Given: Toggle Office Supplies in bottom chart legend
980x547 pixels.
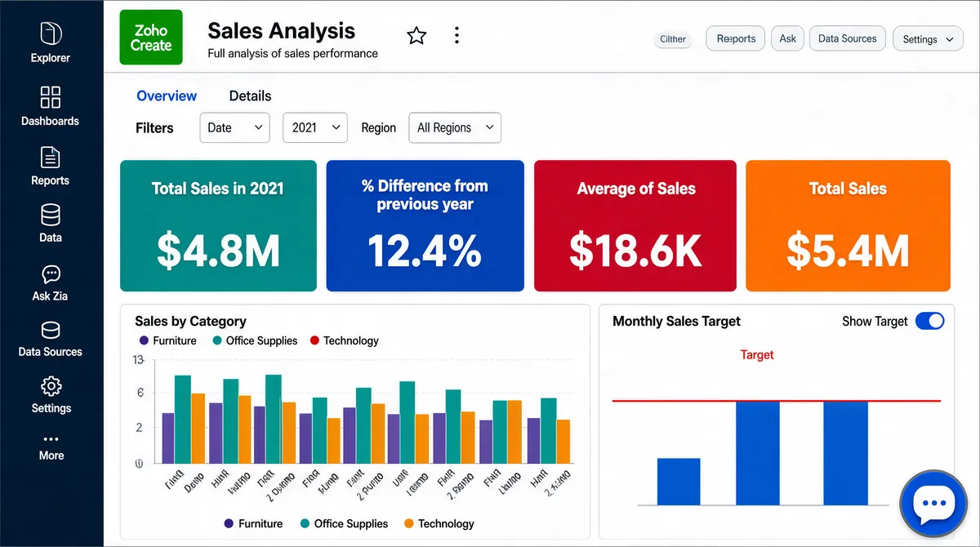Looking at the screenshot, I should (344, 523).
